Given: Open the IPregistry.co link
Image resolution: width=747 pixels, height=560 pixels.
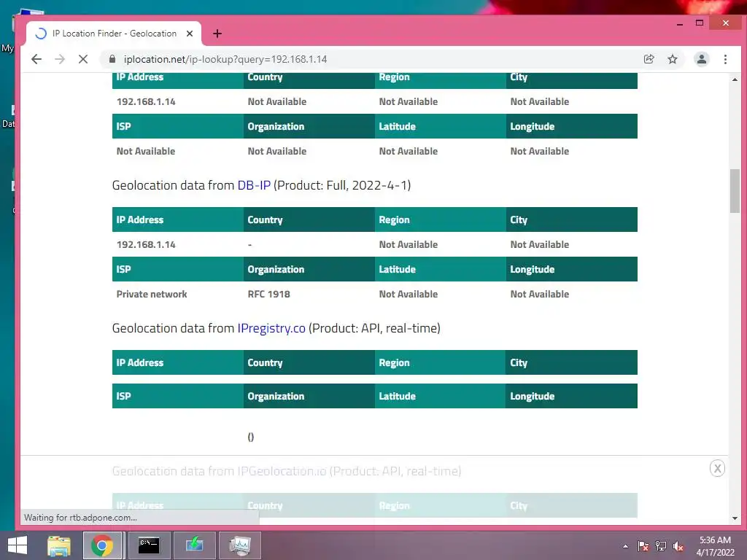Looking at the screenshot, I should click(x=271, y=328).
